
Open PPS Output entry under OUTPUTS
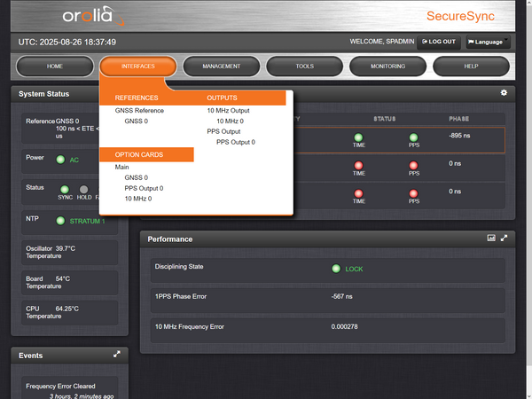[x=223, y=131]
